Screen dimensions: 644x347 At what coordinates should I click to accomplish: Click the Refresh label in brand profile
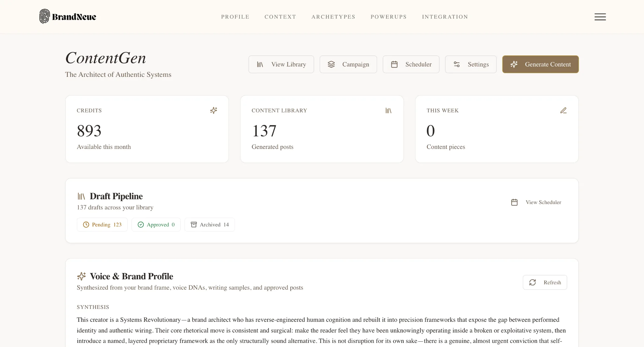tap(552, 282)
